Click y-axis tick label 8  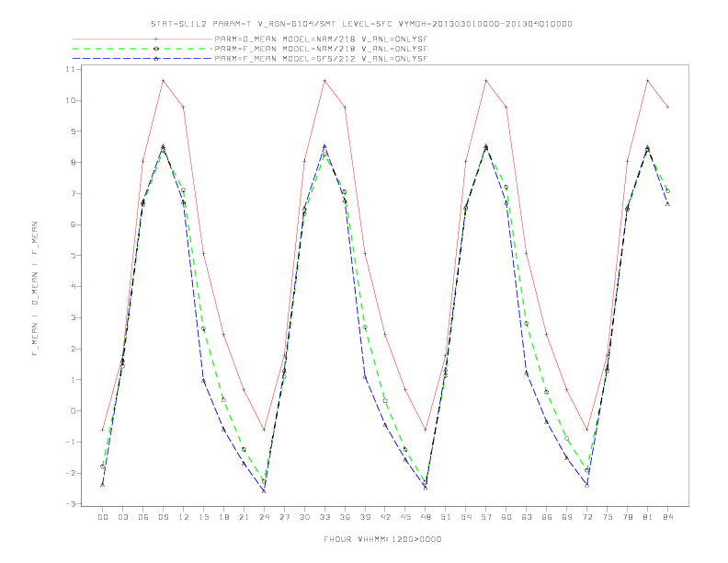point(73,163)
